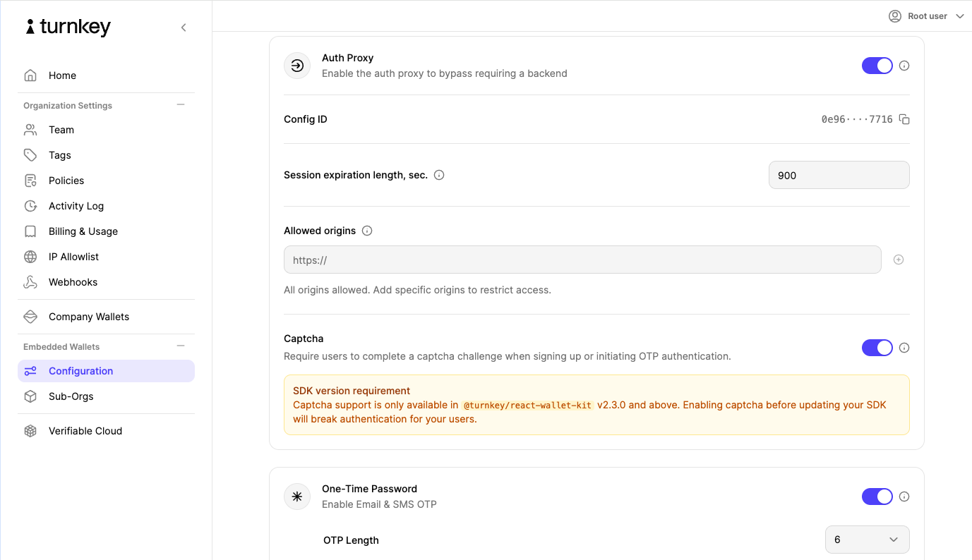
Task: Open the Team page
Action: click(x=106, y=130)
